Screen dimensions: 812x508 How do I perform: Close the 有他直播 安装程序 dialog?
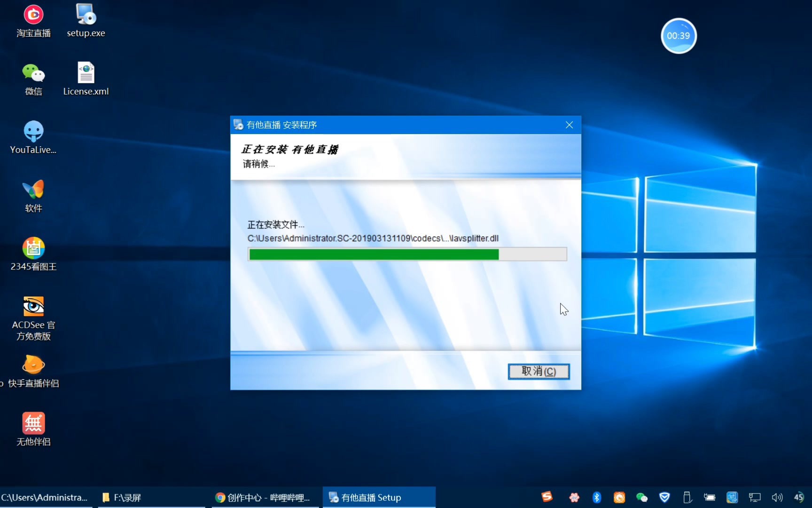(x=569, y=125)
